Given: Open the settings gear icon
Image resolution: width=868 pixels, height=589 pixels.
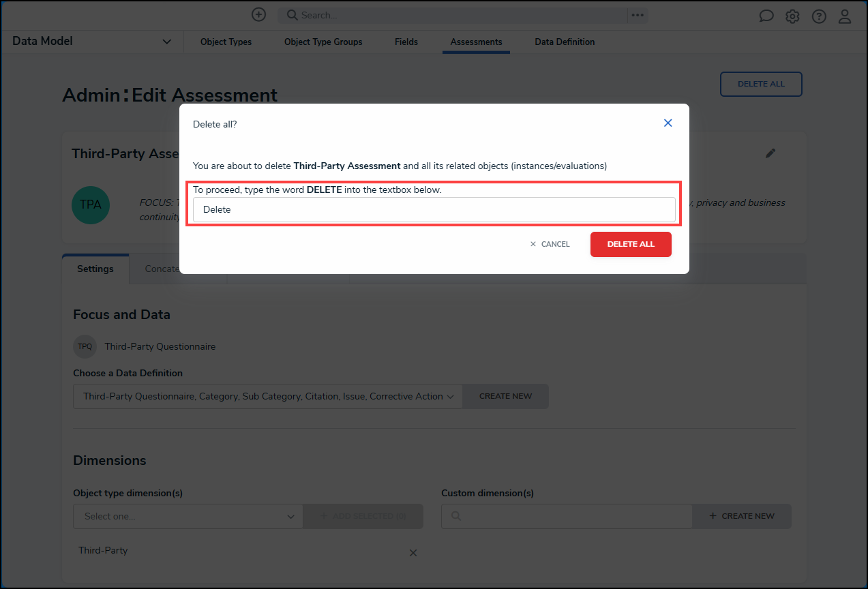Looking at the screenshot, I should coord(792,16).
